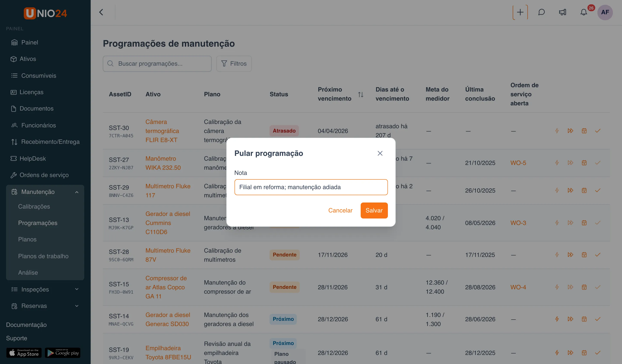Click the skip icon for SST-28 row
Screen dimensions: 622x364
coord(570,255)
